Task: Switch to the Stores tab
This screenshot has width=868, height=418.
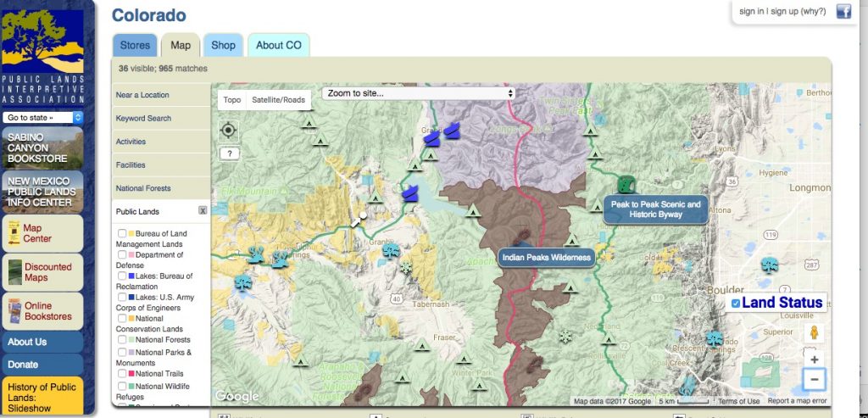Action: pyautogui.click(x=135, y=46)
